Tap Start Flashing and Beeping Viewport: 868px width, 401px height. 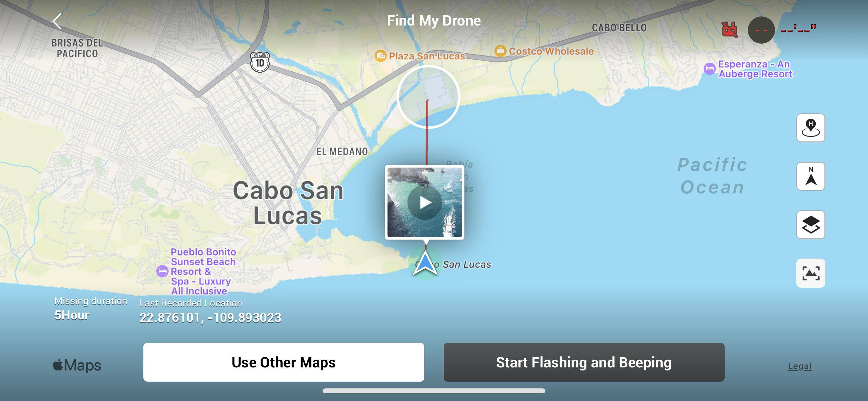coord(584,362)
